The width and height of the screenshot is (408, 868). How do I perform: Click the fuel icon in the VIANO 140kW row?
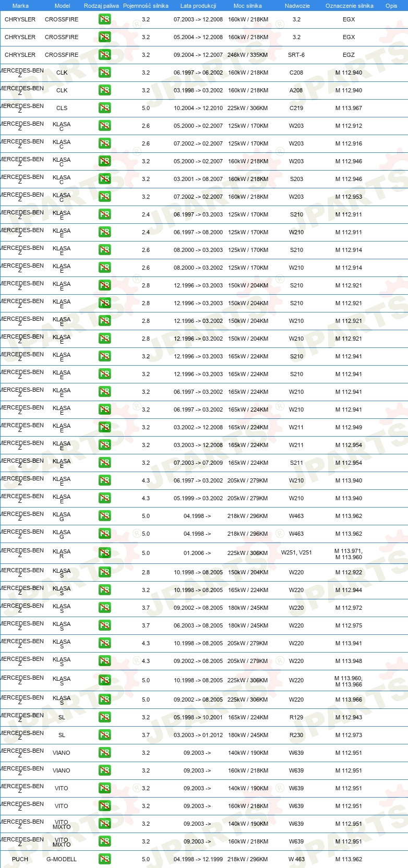(105, 753)
